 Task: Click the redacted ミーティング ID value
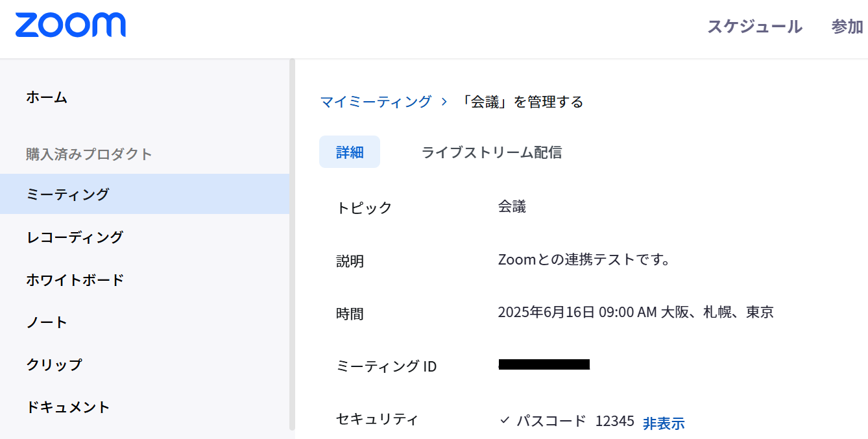[544, 364]
